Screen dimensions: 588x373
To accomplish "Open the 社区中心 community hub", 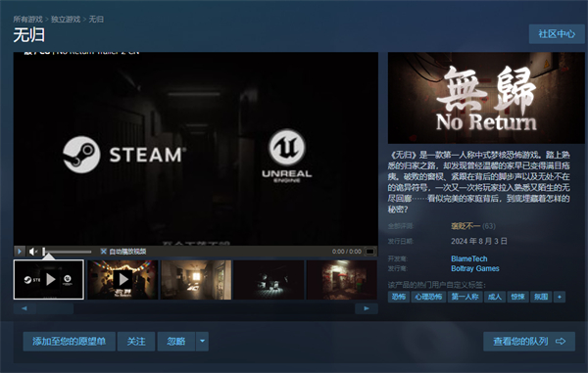I will 557,34.
